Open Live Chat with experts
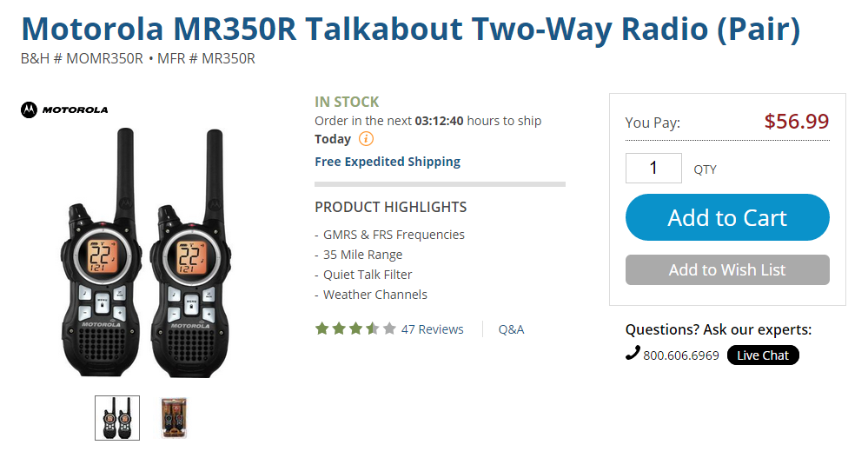The width and height of the screenshot is (868, 458). pyautogui.click(x=763, y=355)
